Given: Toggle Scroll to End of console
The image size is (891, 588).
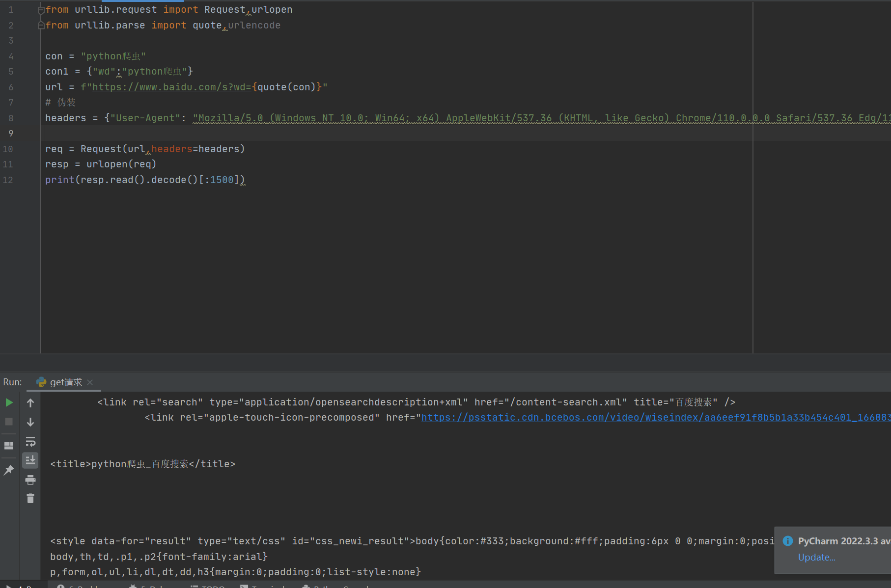Looking at the screenshot, I should [30, 460].
